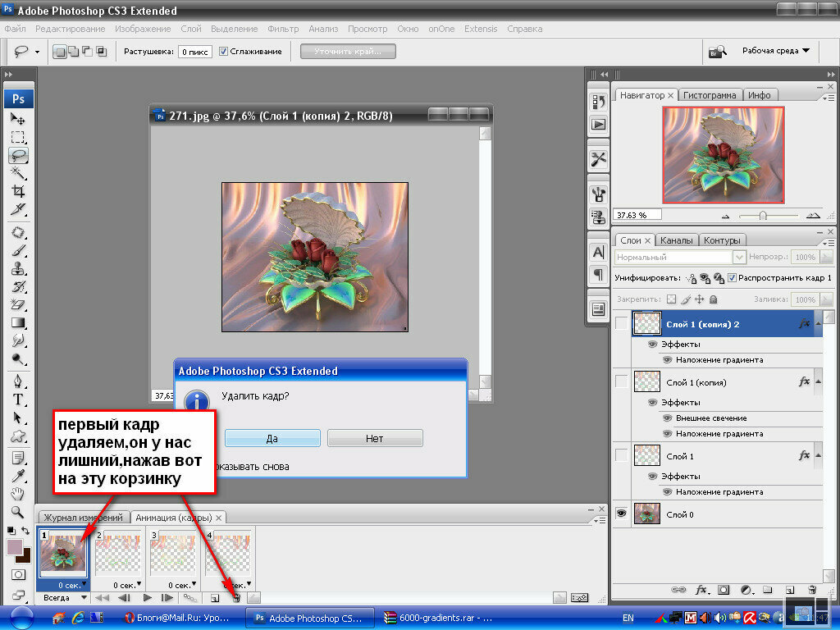
Task: Select the Gradient tool
Action: 18,322
